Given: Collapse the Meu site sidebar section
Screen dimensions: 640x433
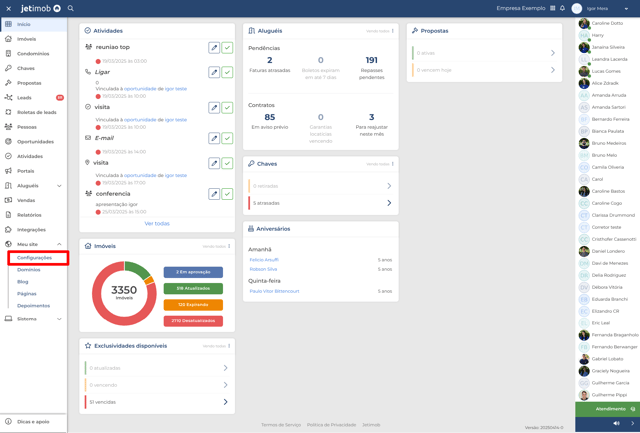Looking at the screenshot, I should 59,244.
